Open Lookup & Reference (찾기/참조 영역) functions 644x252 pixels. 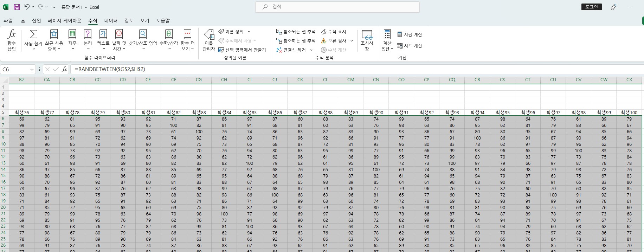point(143,40)
